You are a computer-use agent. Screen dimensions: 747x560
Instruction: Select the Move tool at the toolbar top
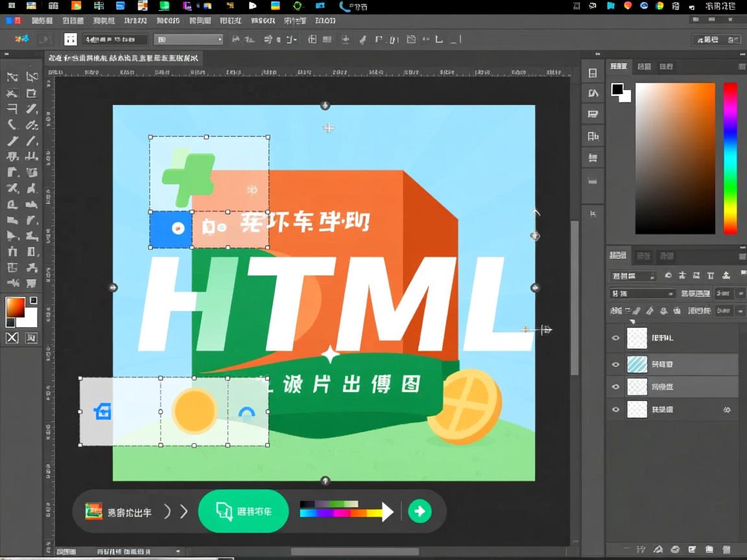point(12,76)
